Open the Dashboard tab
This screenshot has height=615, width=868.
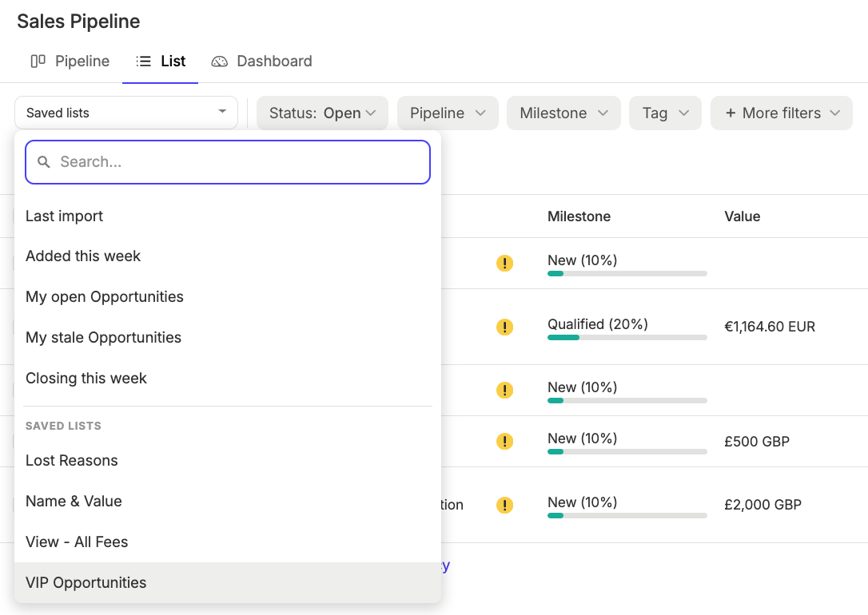[261, 61]
